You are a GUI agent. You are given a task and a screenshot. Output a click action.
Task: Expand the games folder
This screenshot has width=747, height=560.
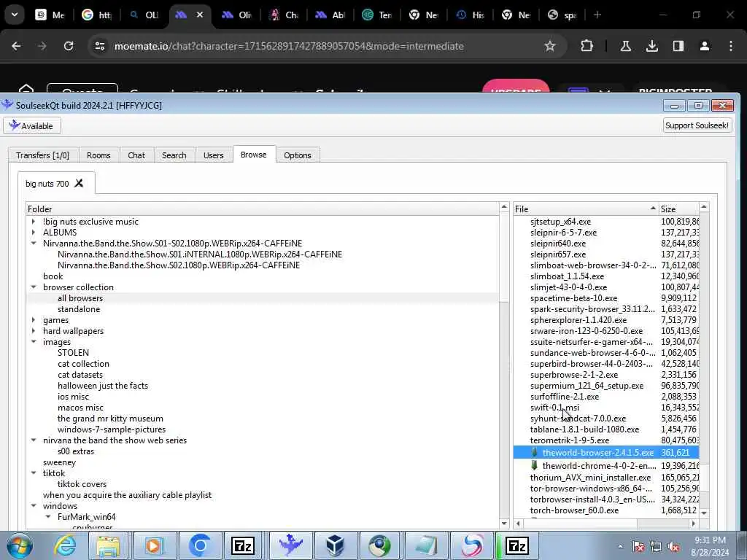pos(34,320)
